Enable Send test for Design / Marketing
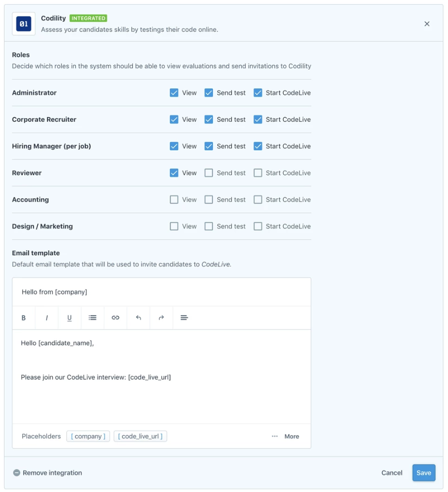The width and height of the screenshot is (448, 492). click(209, 226)
